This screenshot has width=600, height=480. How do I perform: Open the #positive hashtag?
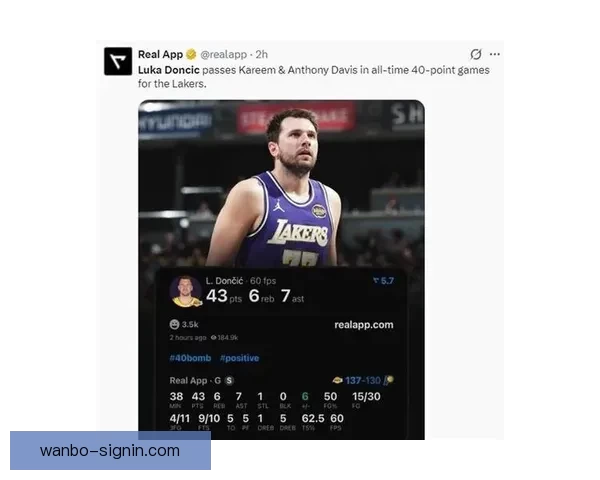coord(240,358)
